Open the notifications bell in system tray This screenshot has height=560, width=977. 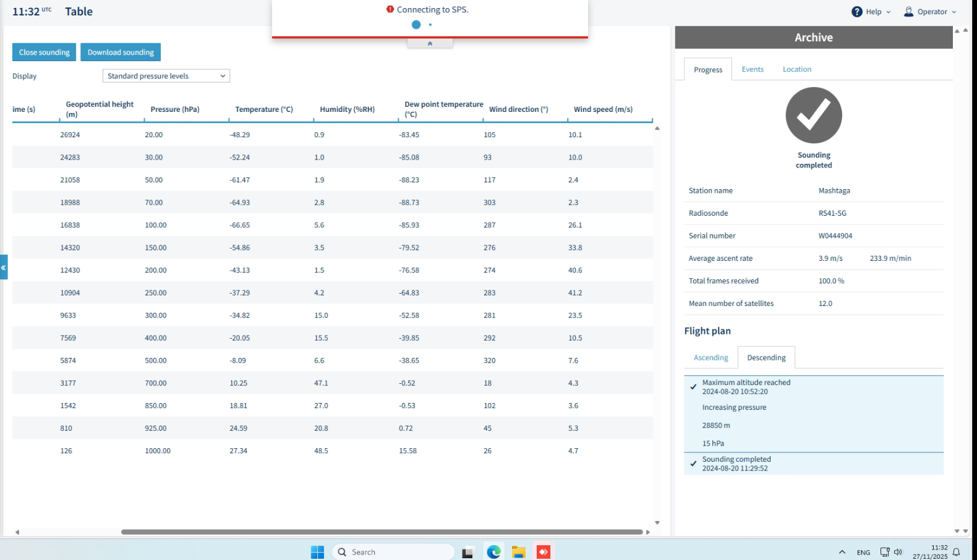tap(957, 552)
